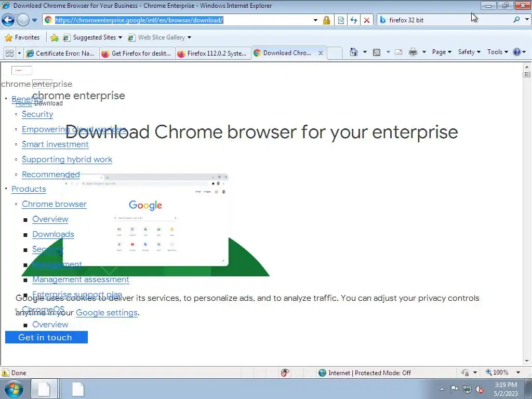Viewport: 532px width, 399px height.
Task: Switch to Firefox 112.0.2 System tab
Action: click(213, 54)
